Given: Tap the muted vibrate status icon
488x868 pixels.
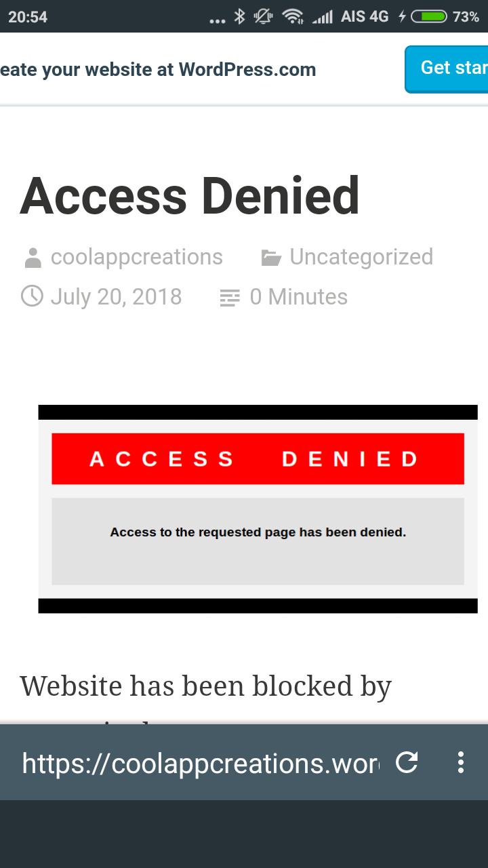Looking at the screenshot, I should coord(263,16).
